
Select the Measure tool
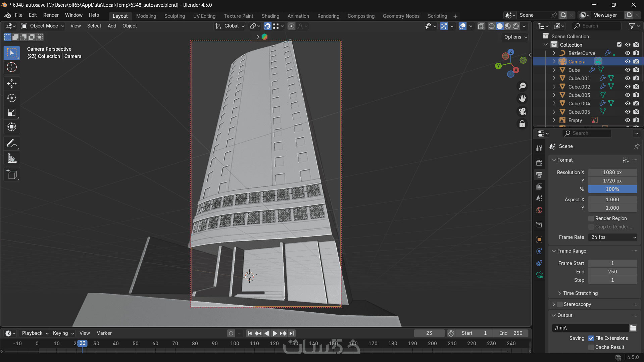tap(12, 158)
